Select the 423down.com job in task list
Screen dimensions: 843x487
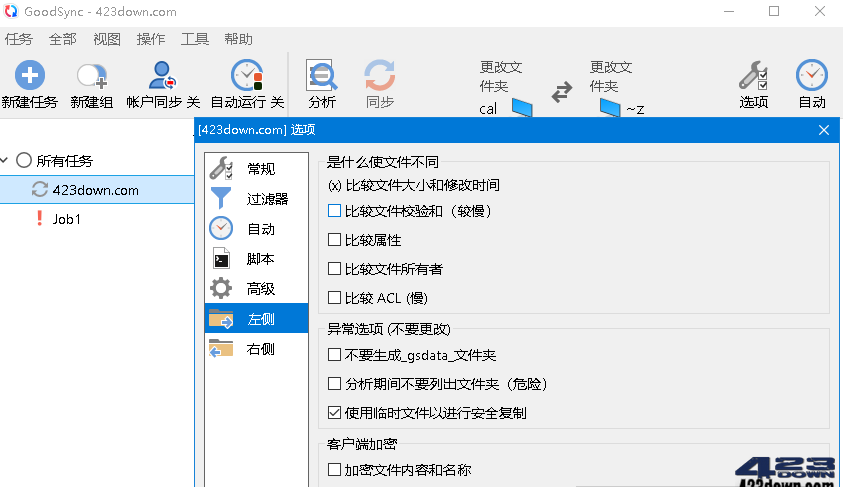pyautogui.click(x=97, y=190)
